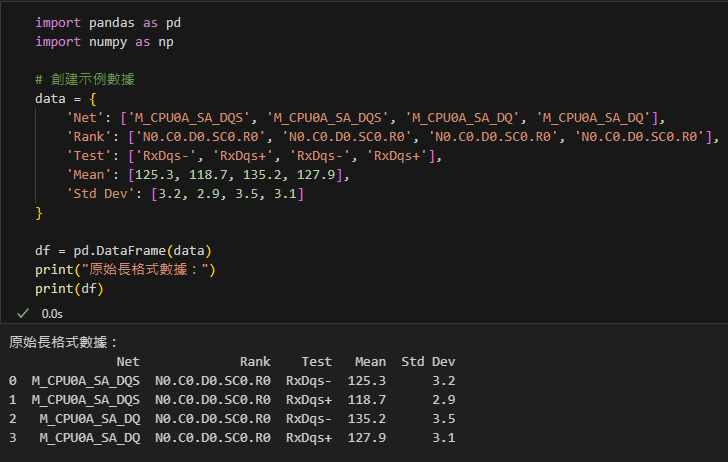The height and width of the screenshot is (462, 728).
Task: Click output heading '原始長格式數據：'
Action: coord(64,343)
